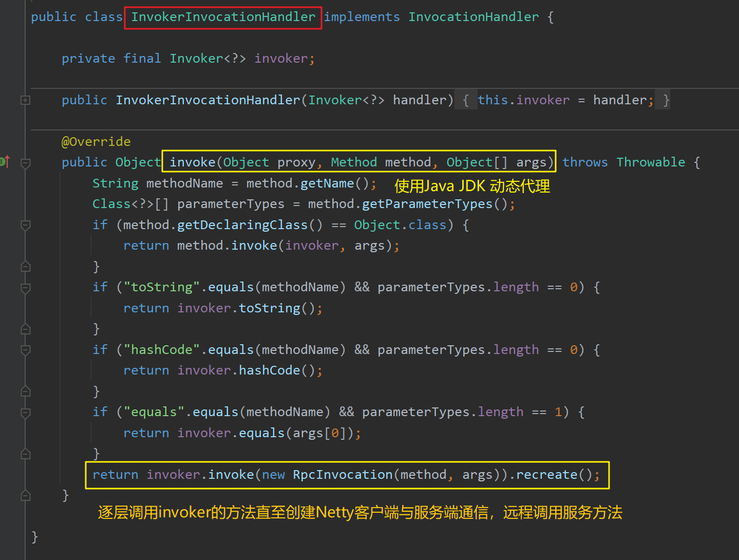
Task: Click the InvocationHandler interface name
Action: (473, 17)
